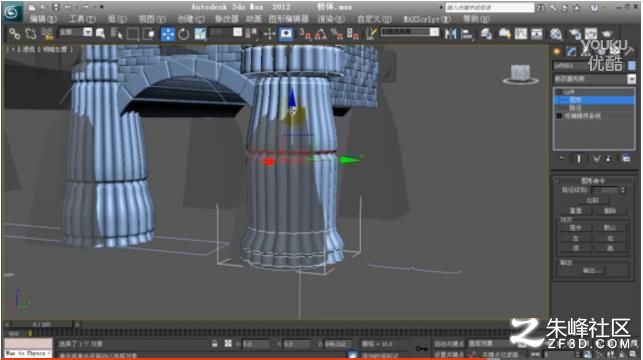This screenshot has width=643, height=360.
Task: Click the Align tool icon
Action: [x=467, y=34]
